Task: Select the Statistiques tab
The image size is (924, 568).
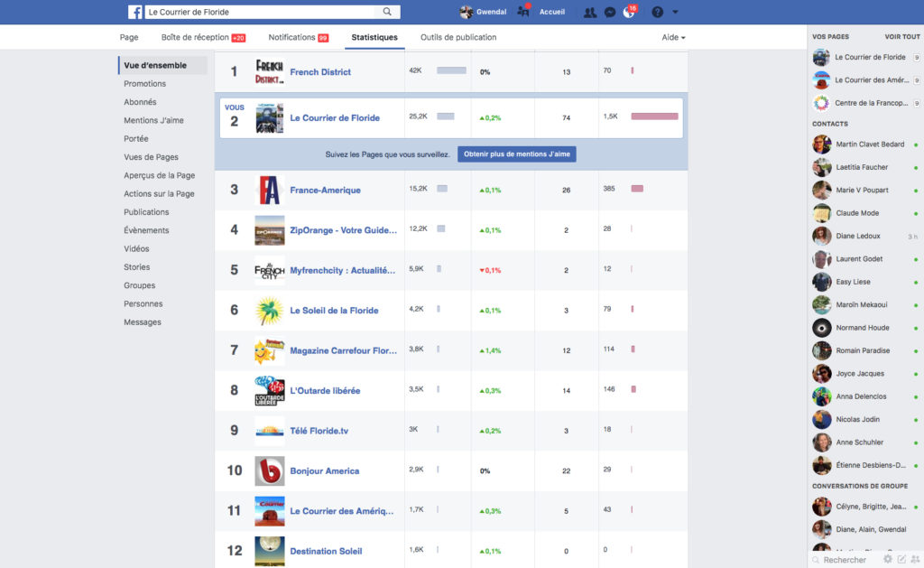Action: 374,37
